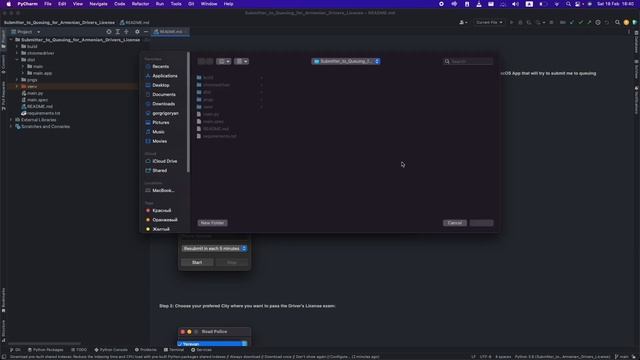Open the Edit menu

(x=62, y=4)
